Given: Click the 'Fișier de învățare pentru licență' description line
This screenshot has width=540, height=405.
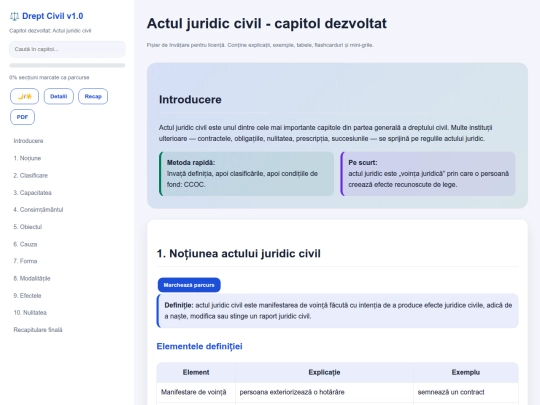Looking at the screenshot, I should point(260,45).
